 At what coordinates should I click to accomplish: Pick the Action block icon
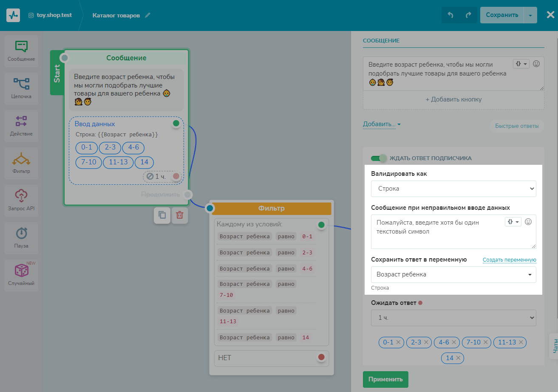pos(21,122)
